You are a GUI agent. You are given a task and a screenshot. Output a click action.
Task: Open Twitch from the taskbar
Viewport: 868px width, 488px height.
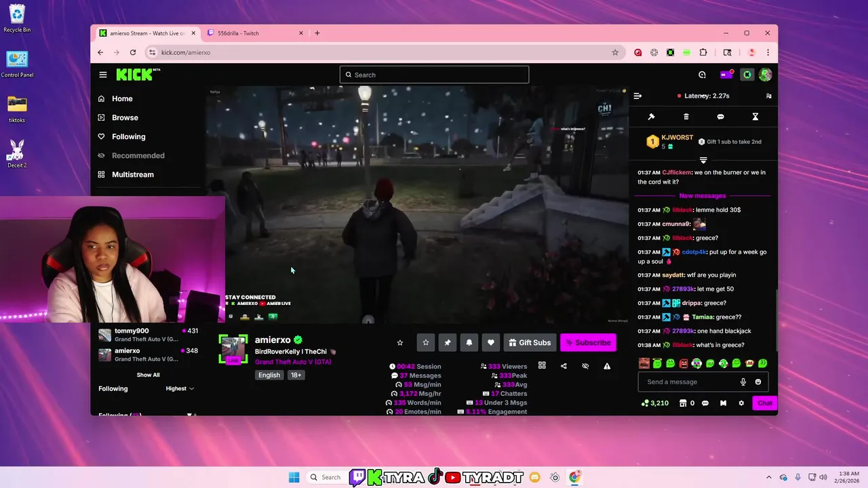357,477
